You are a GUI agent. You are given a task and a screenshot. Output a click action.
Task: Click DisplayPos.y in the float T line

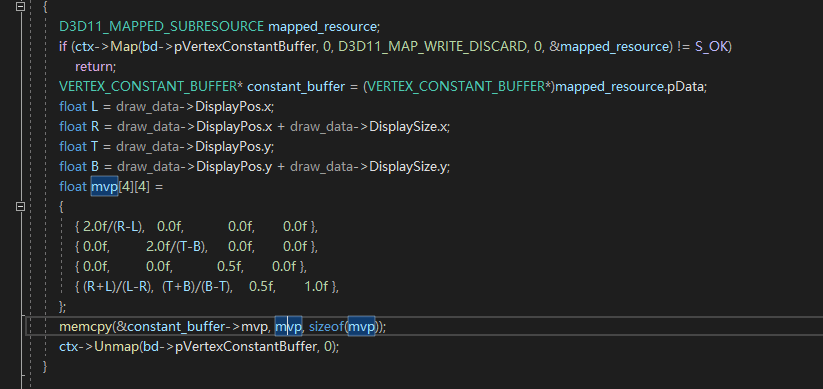click(233, 146)
